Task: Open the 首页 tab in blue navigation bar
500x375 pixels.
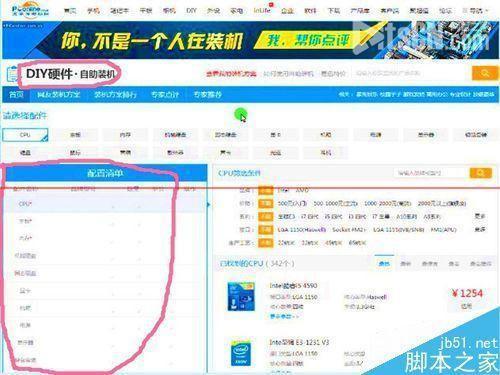Action: point(16,95)
